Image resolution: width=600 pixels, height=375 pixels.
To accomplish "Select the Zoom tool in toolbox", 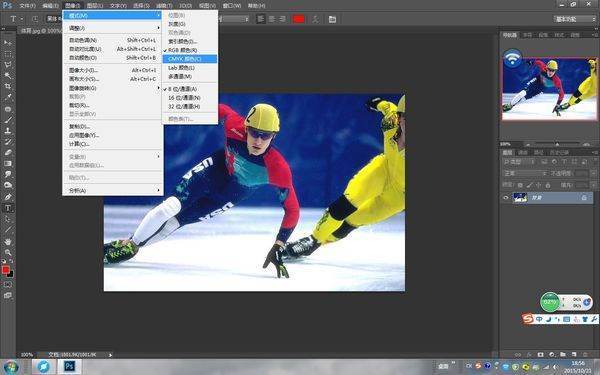I will point(8,252).
